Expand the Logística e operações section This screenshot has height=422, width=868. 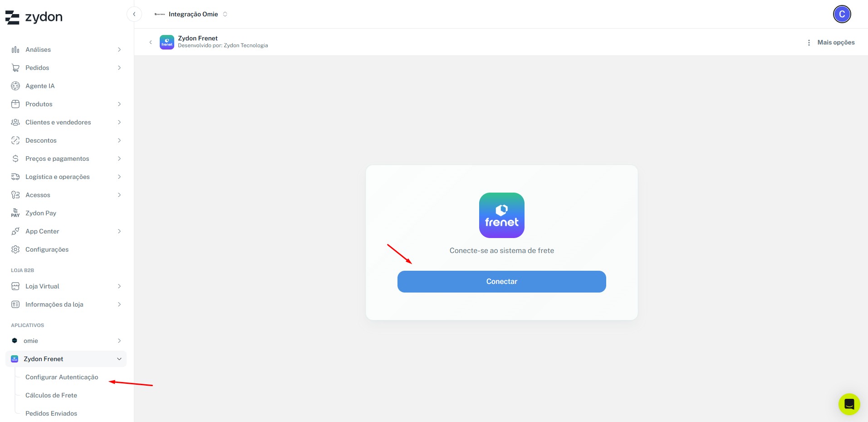point(119,177)
